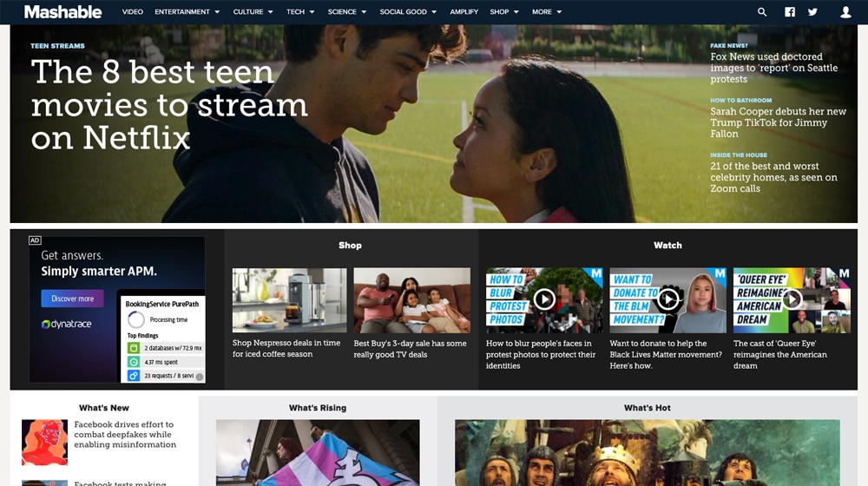
Task: Click the What's Rising flag image
Action: point(318,452)
